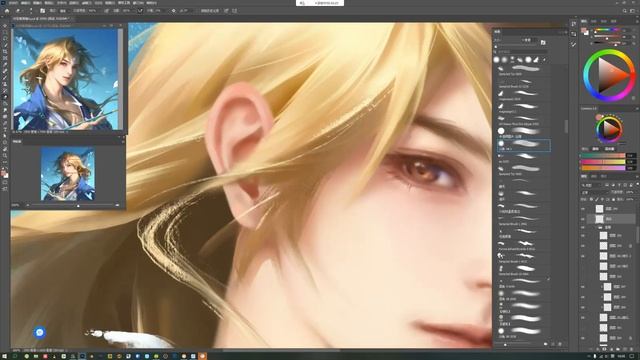Click the Navigator zoom slider
The image size is (640, 360).
(x=73, y=205)
